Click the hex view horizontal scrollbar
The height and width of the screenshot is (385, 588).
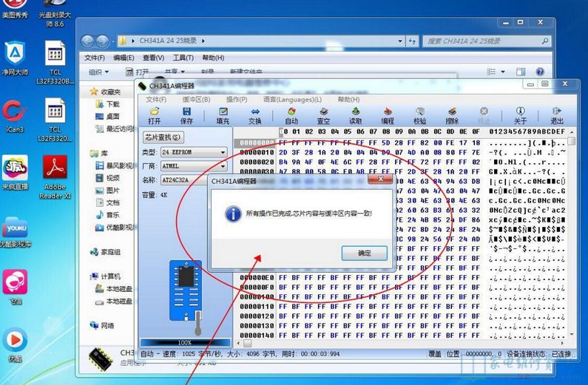point(399,343)
